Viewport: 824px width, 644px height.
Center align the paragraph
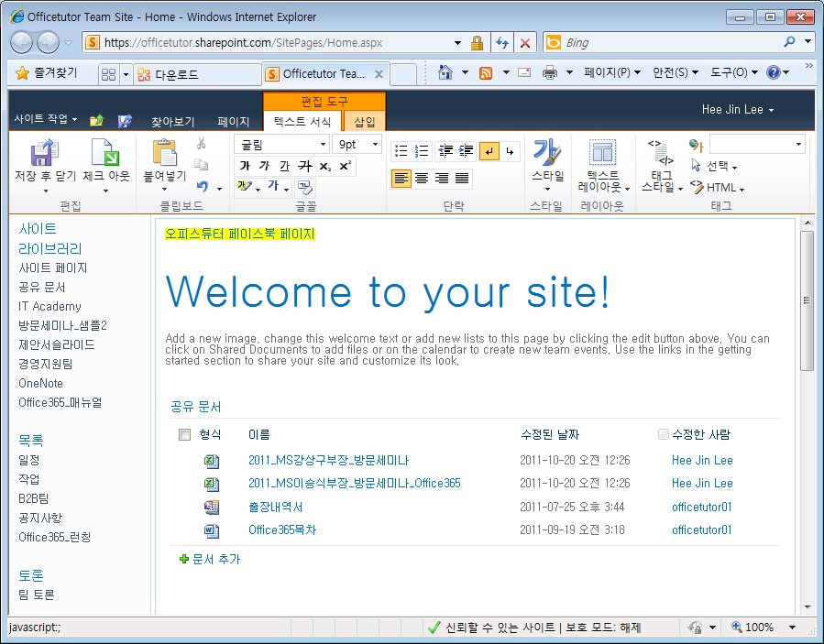(x=422, y=179)
